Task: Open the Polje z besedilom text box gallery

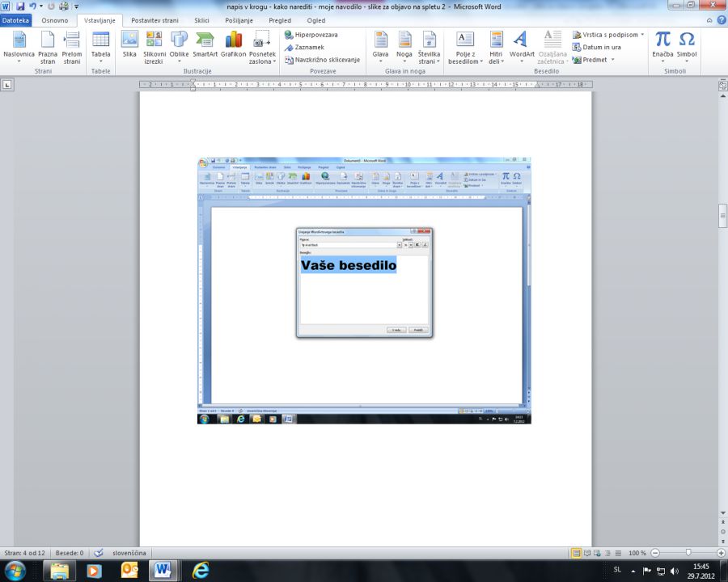Action: [x=465, y=48]
